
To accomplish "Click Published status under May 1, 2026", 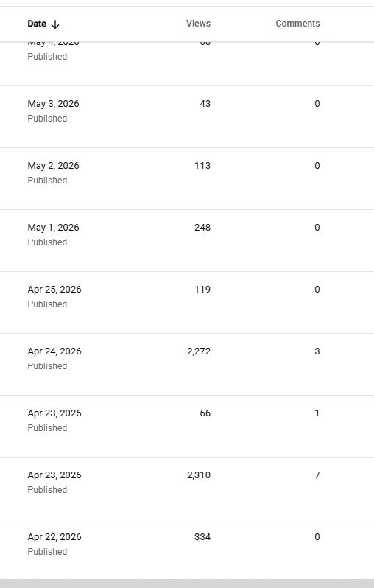I will [x=47, y=242].
